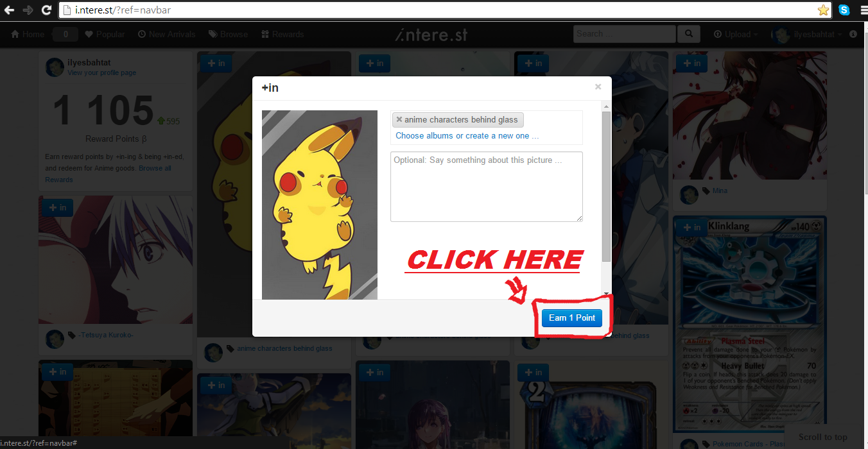Click the Pikachu preview image in dialog
Screen dimensions: 868x449
(320, 205)
